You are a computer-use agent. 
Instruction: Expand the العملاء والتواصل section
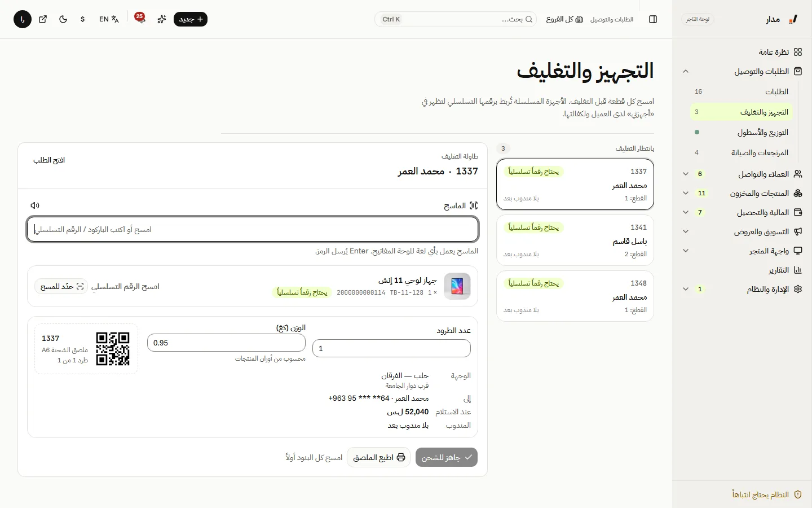742,174
